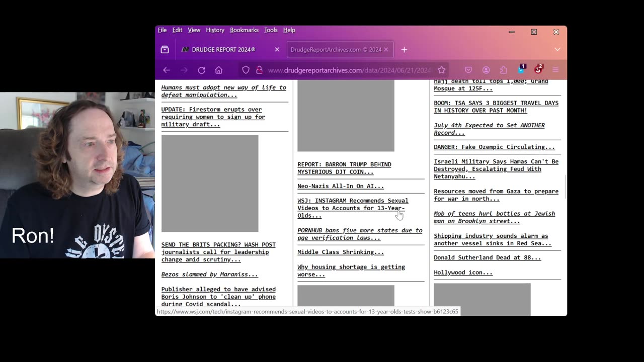The image size is (644, 362).
Task: Open the Bookmarks menu
Action: (x=244, y=30)
